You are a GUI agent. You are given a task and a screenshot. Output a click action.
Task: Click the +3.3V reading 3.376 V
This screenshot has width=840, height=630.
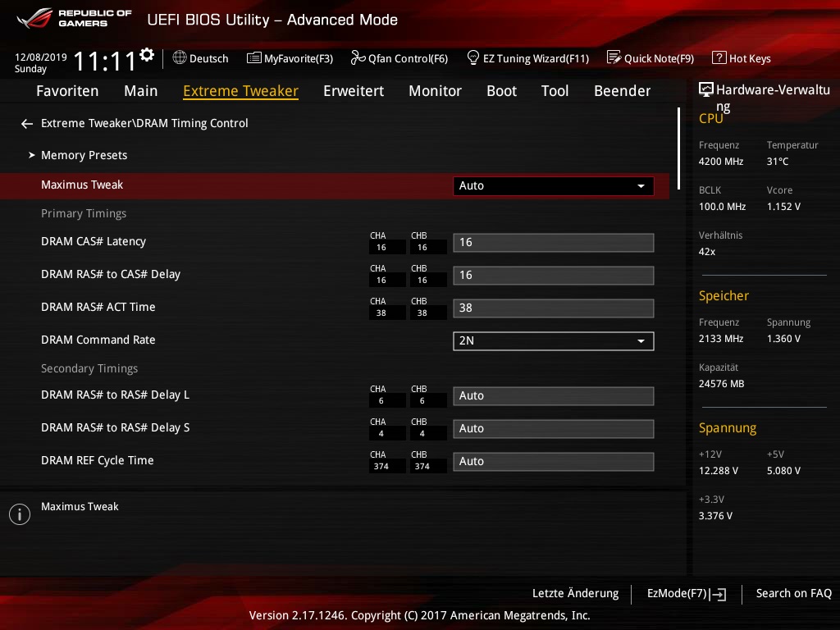[715, 516]
